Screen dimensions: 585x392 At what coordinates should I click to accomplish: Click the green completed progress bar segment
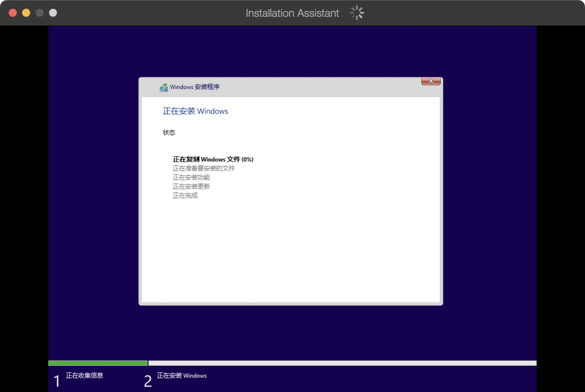[x=97, y=363]
